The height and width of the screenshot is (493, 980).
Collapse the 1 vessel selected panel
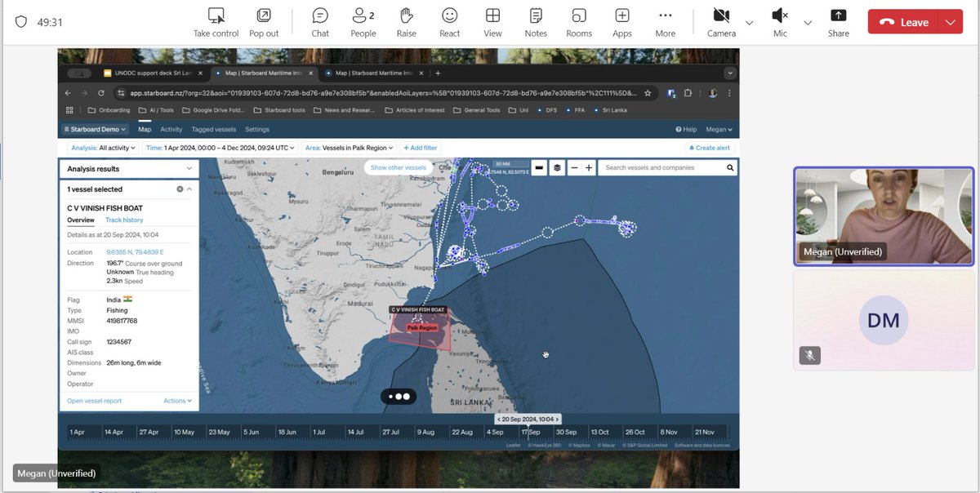pyautogui.click(x=189, y=189)
